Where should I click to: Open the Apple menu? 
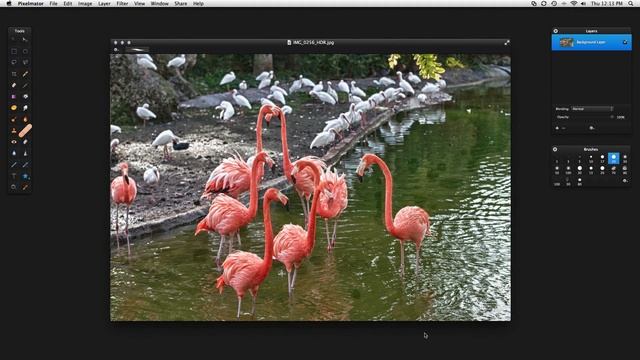[x=9, y=4]
